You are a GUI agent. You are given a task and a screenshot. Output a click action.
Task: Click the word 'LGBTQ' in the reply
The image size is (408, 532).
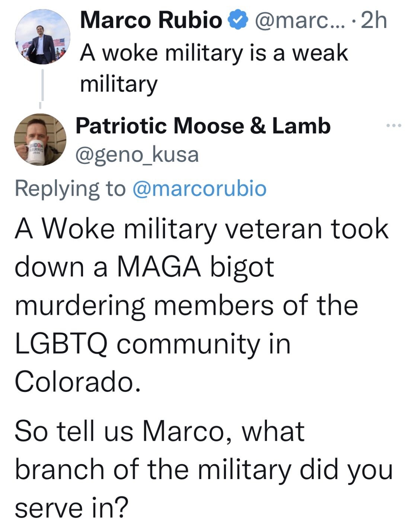point(61,344)
